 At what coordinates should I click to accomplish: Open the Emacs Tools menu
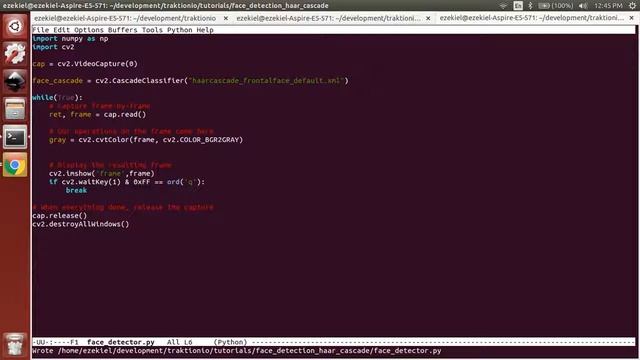(152, 30)
